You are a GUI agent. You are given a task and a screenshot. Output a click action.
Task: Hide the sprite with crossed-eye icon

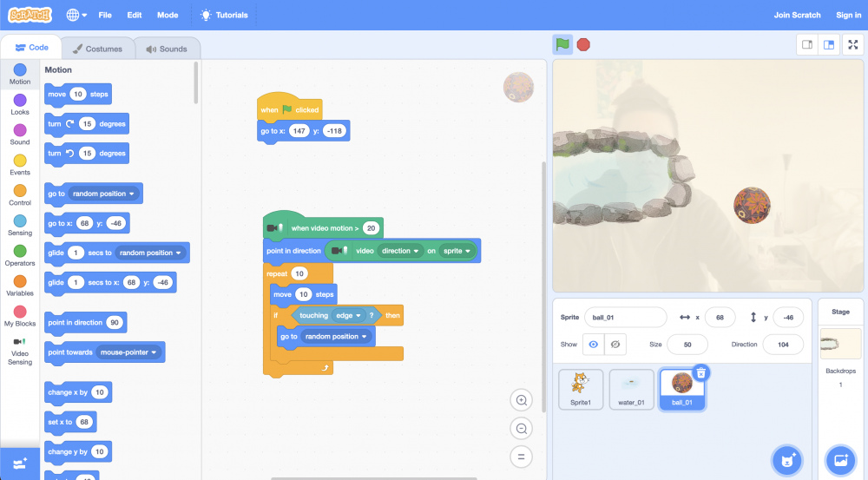[x=615, y=345]
